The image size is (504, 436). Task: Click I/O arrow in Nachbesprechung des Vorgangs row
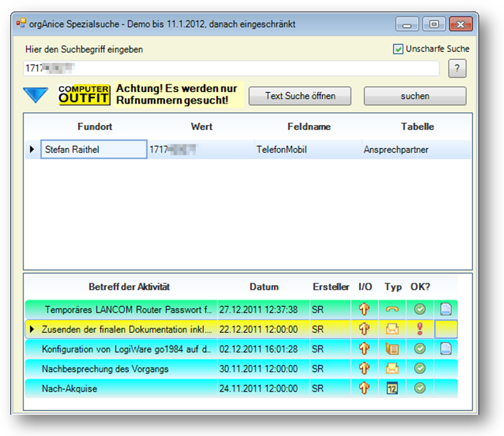[x=364, y=369]
